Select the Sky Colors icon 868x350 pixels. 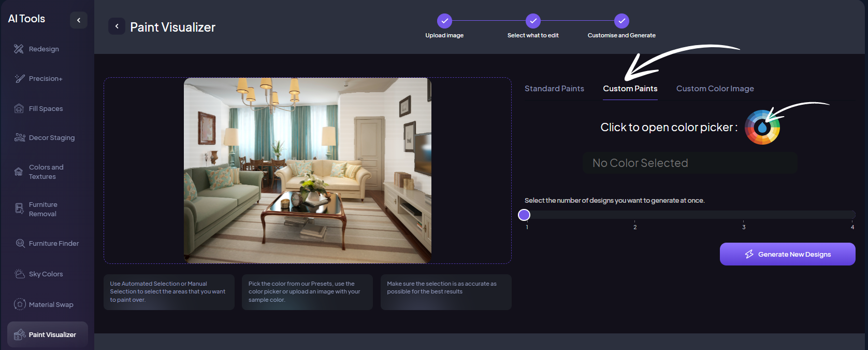(20, 274)
